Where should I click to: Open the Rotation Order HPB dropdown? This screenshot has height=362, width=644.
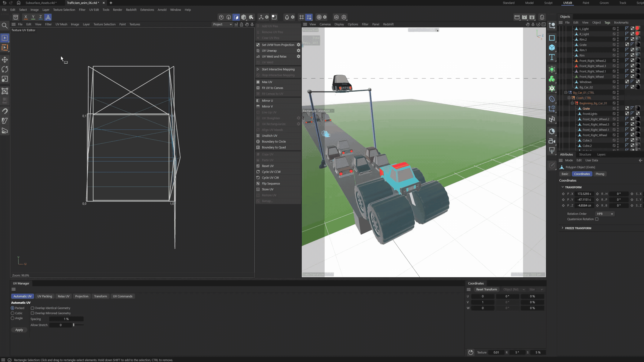pyautogui.click(x=605, y=214)
